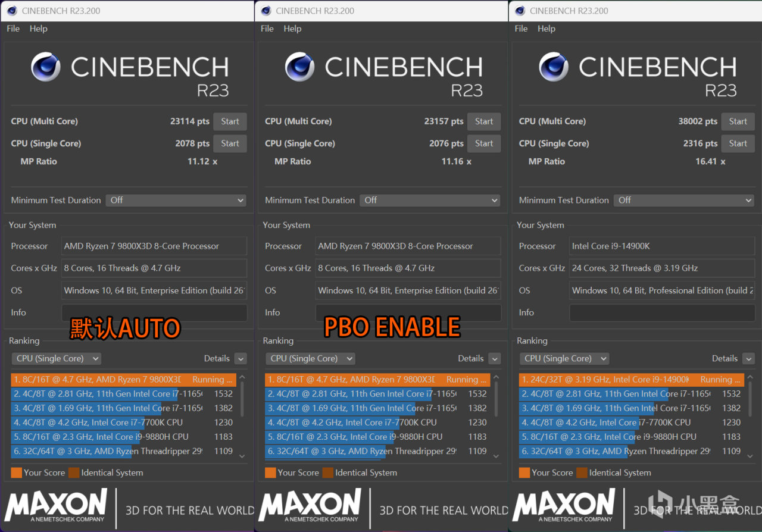Expand the Details arrow in left window
The width and height of the screenshot is (762, 532).
click(241, 358)
